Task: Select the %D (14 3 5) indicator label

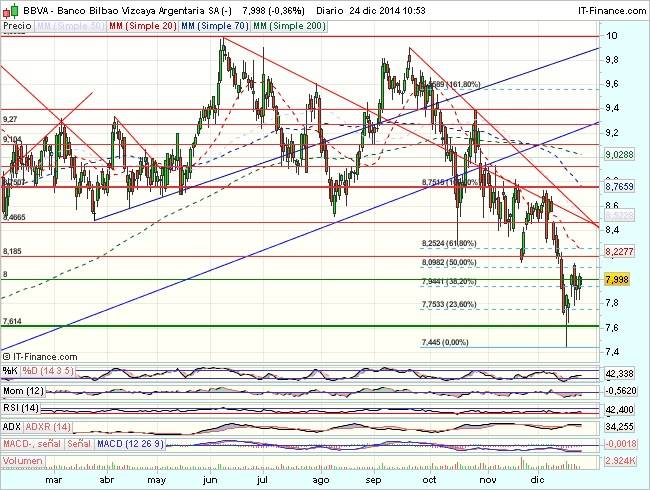Action: [x=48, y=371]
